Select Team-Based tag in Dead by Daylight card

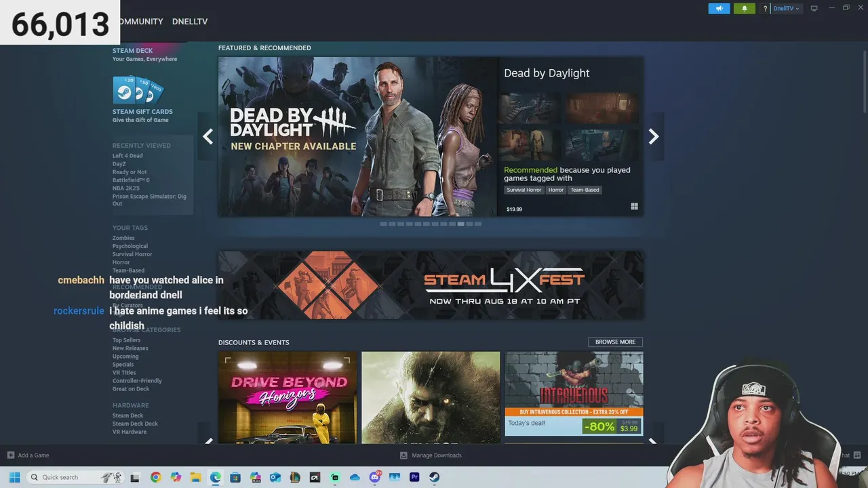pos(585,190)
